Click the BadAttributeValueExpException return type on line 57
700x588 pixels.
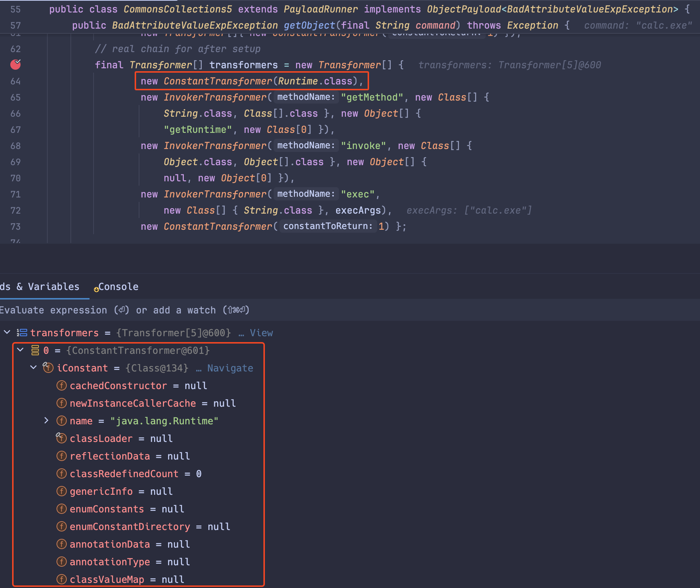point(195,25)
